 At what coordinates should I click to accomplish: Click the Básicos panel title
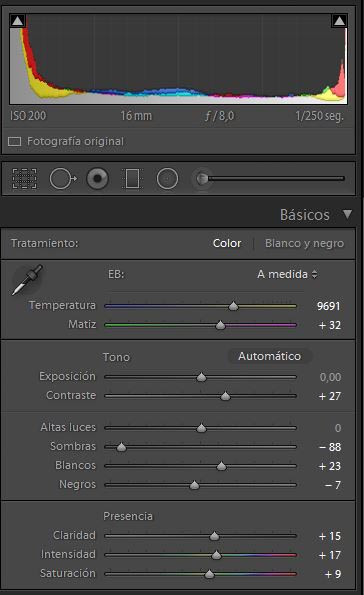pos(305,215)
